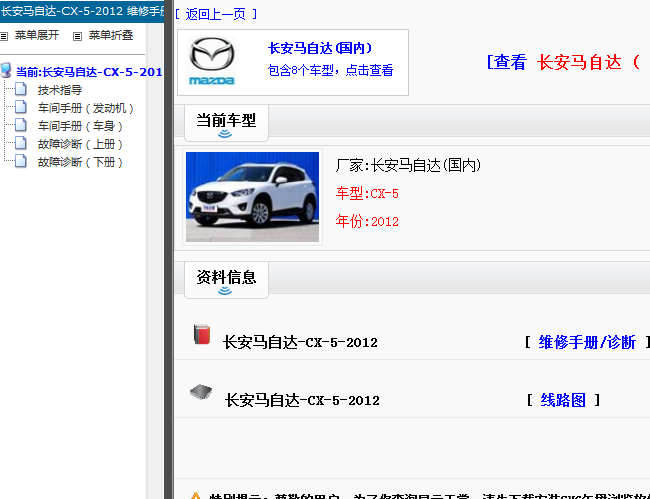Open the 技术指导 tree item
650x499 pixels.
[x=60, y=90]
